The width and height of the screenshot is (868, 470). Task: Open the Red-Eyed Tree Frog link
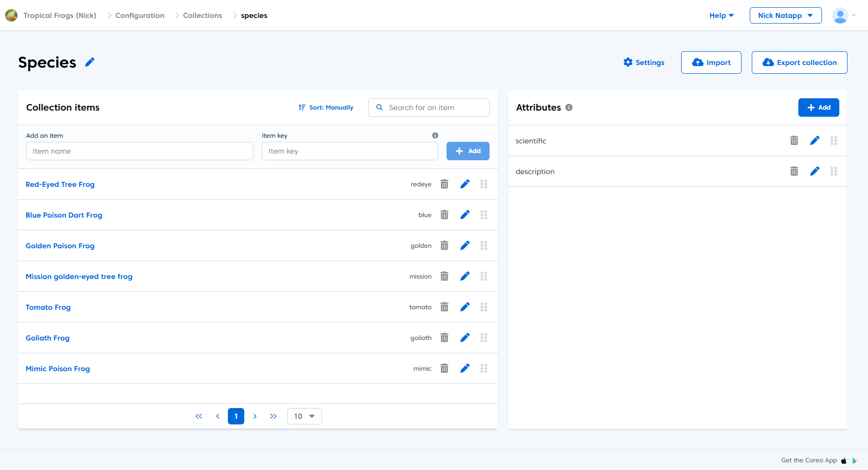60,184
